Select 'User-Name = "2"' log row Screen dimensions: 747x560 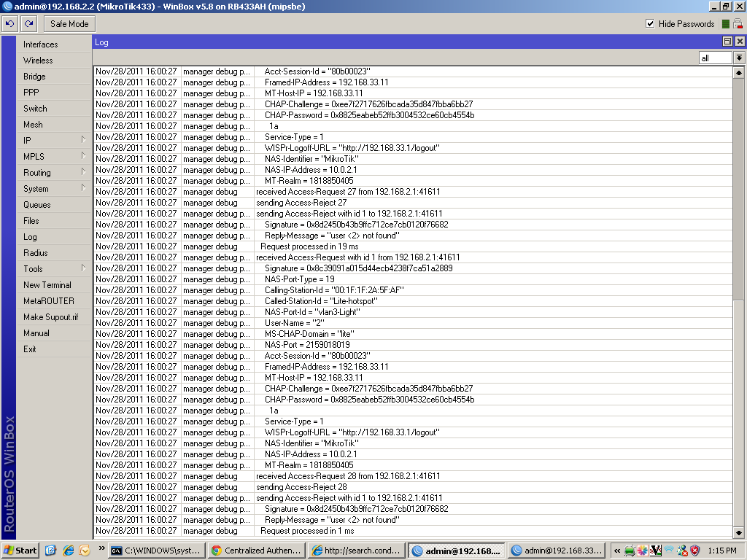click(x=413, y=323)
